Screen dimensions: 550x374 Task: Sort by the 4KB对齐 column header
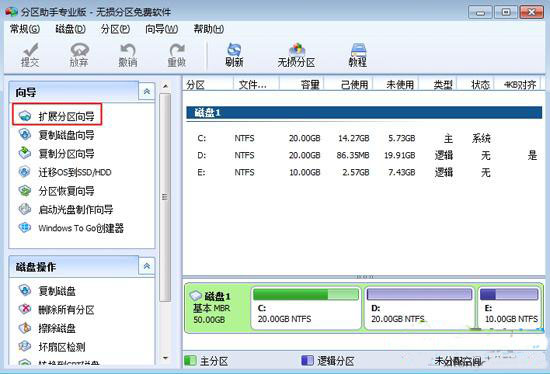point(518,85)
